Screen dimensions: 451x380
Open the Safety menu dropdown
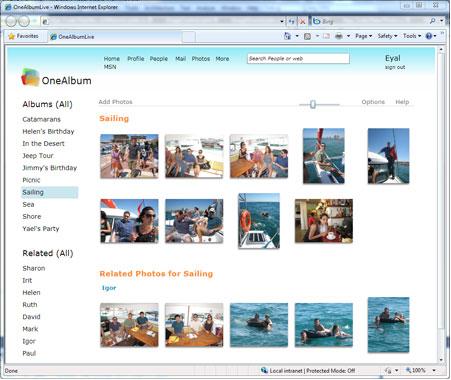coord(387,36)
